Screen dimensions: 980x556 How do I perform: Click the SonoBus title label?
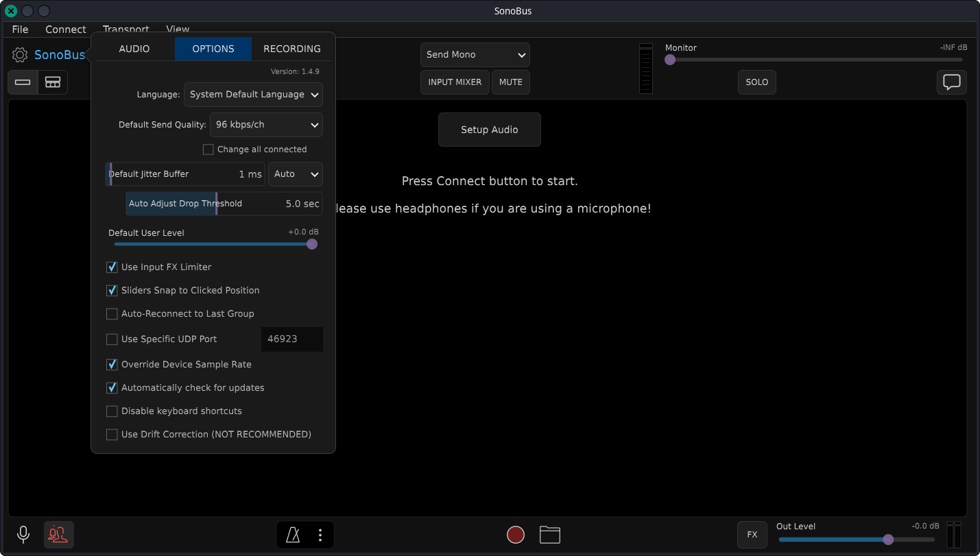click(x=60, y=55)
